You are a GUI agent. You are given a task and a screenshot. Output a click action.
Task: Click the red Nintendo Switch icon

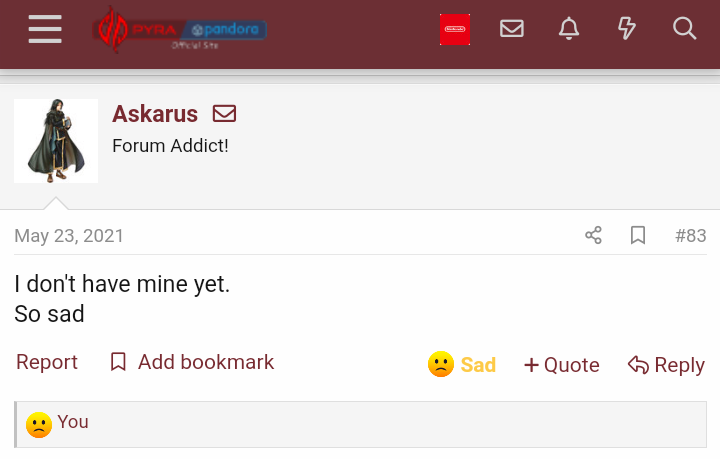point(455,30)
